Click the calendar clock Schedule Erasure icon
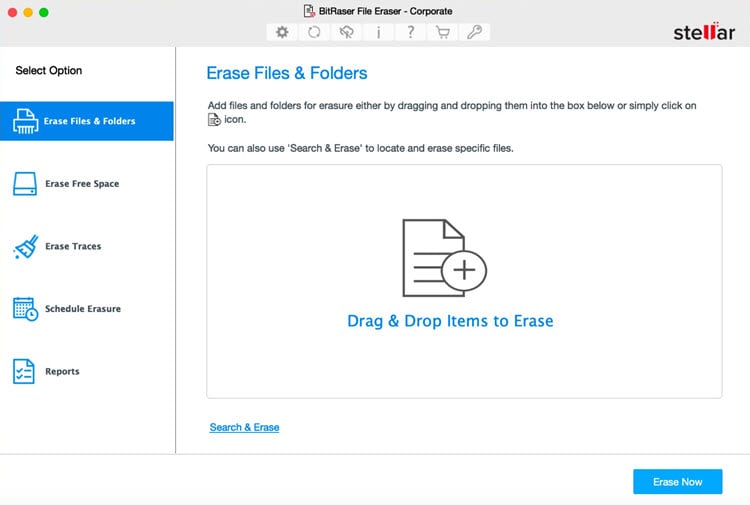750x505 pixels. coord(25,309)
